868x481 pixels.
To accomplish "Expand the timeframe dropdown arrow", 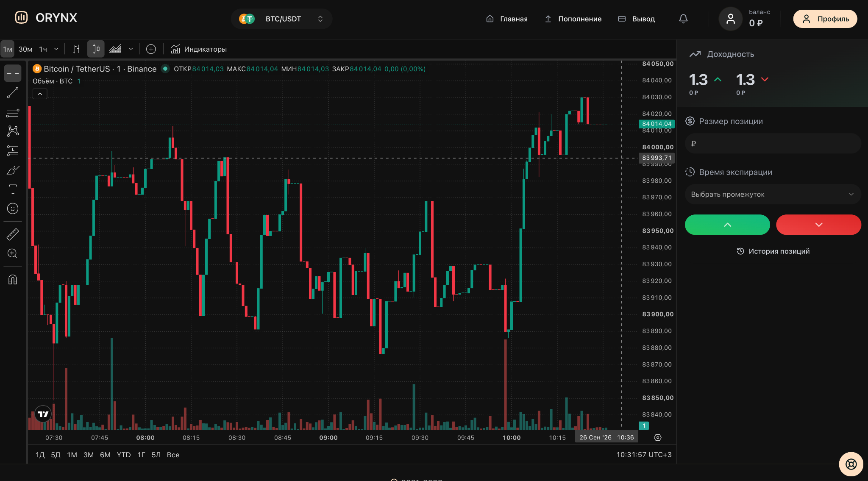I will point(56,49).
